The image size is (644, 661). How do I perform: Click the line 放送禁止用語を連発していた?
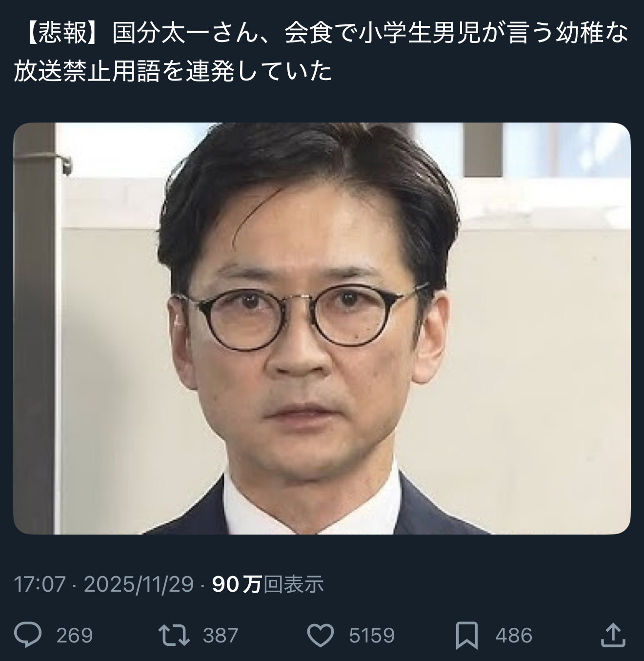173,72
